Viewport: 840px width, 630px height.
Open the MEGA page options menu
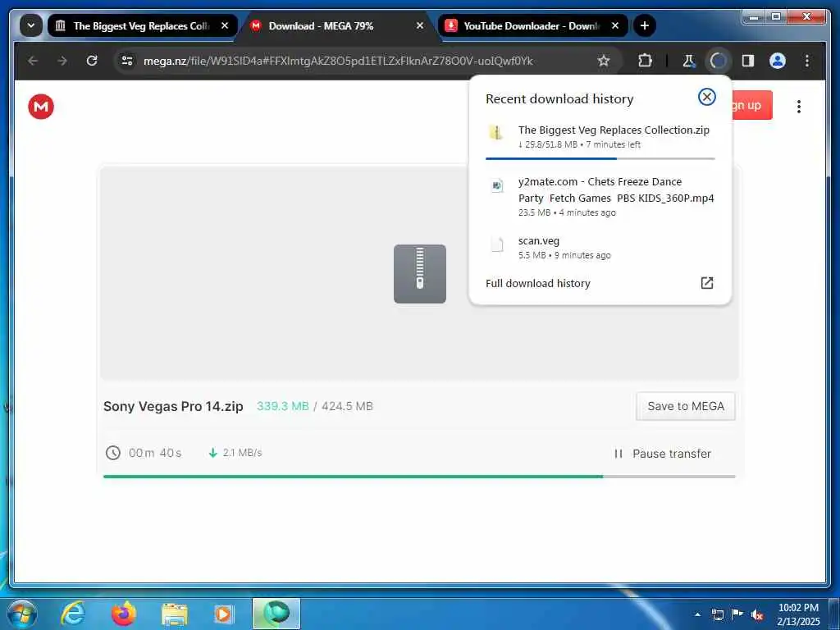coord(799,107)
